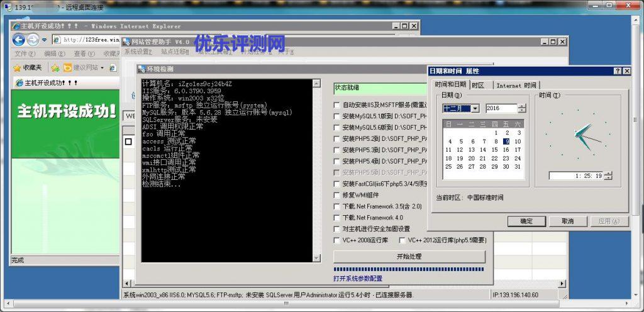644x312 pixels.
Task: Tick the VC++ 2012运行库 checkbox
Action: click(x=402, y=240)
